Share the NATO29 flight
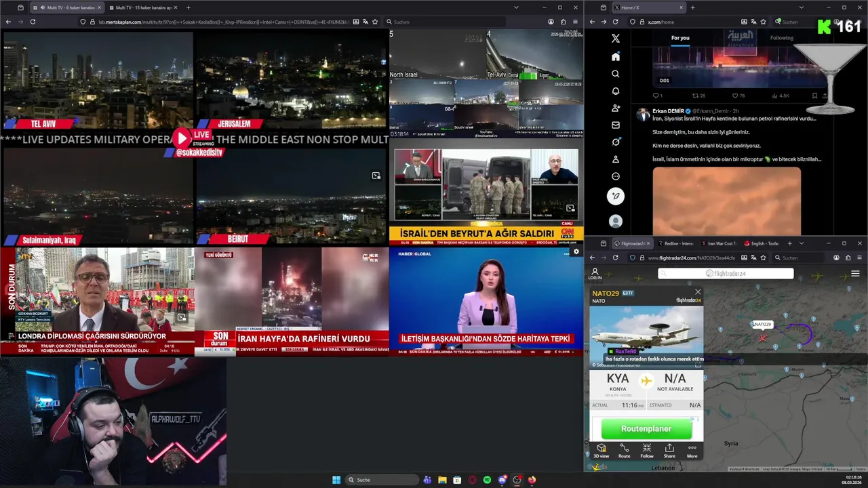Screen dimensions: 868x488 [669, 451]
